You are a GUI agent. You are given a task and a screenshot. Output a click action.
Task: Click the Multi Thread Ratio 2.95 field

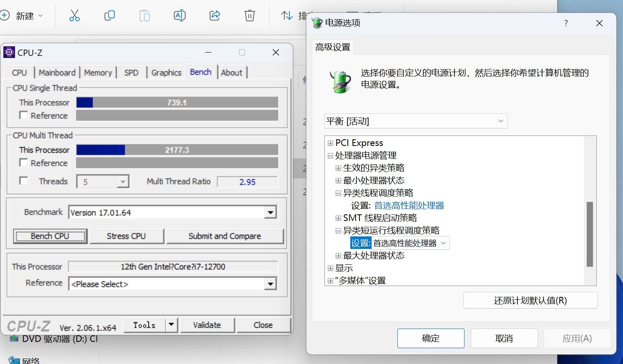click(x=247, y=182)
